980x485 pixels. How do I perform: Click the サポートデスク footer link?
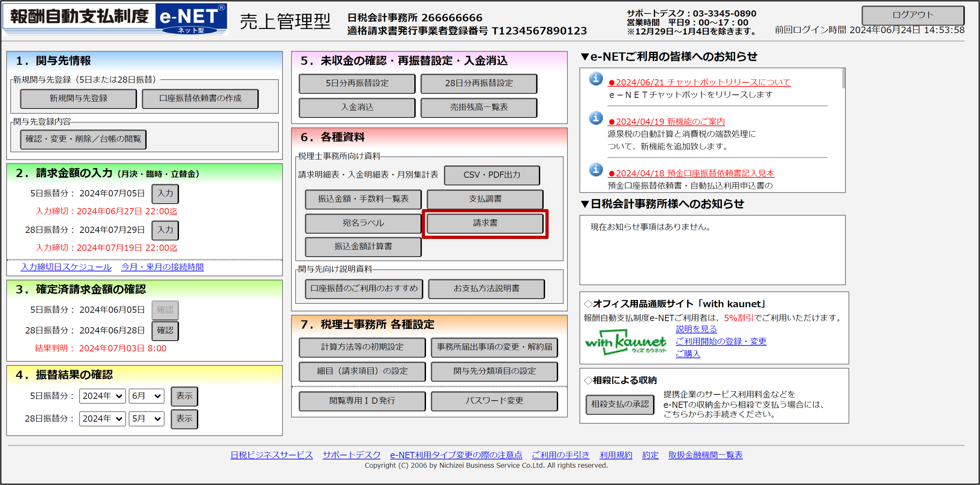point(351,455)
